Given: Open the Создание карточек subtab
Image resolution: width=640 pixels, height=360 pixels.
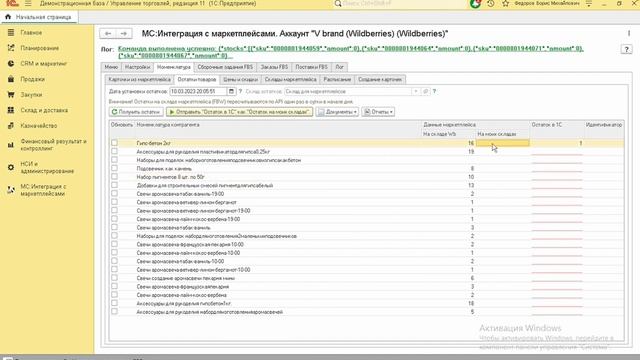Looking at the screenshot, I should coord(380,80).
